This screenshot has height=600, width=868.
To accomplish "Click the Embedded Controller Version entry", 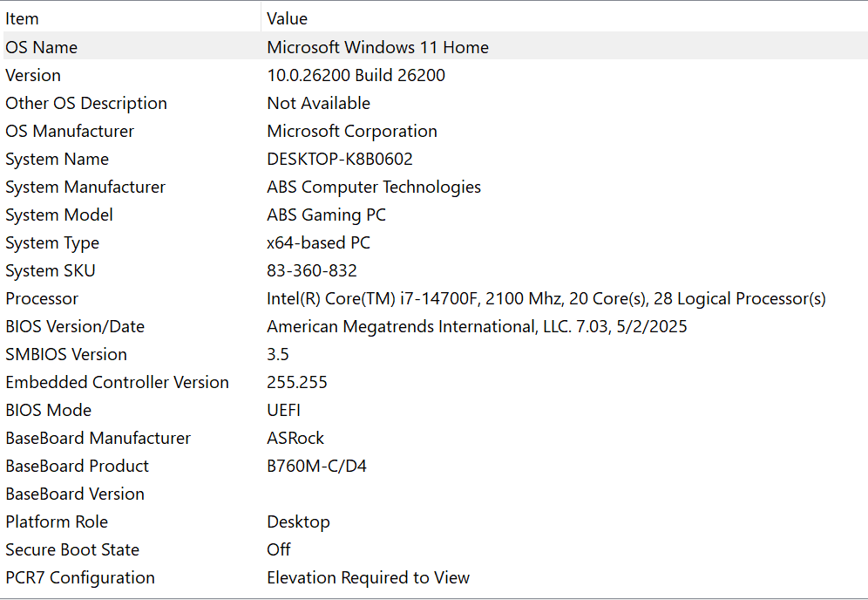I will click(x=117, y=382).
